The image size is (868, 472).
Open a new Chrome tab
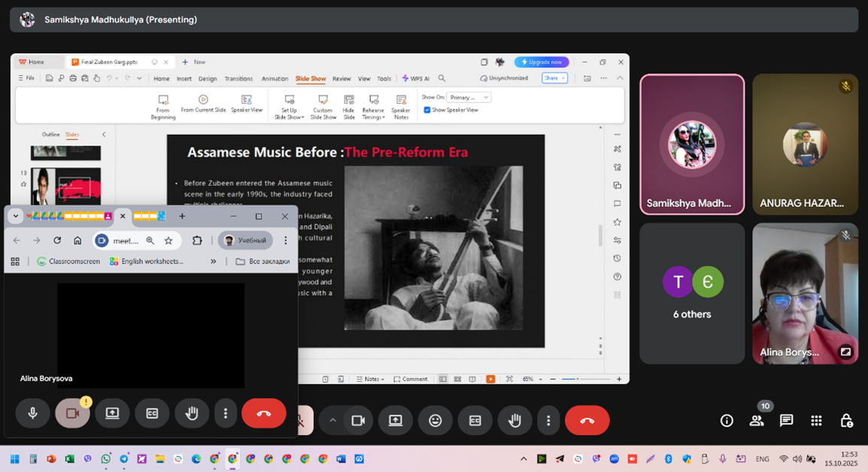[x=182, y=216]
